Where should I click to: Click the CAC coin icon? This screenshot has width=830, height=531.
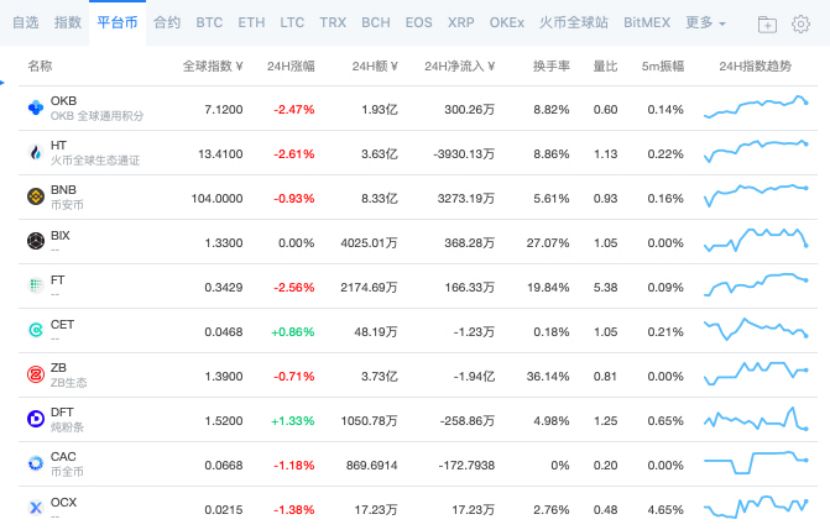coord(35,464)
